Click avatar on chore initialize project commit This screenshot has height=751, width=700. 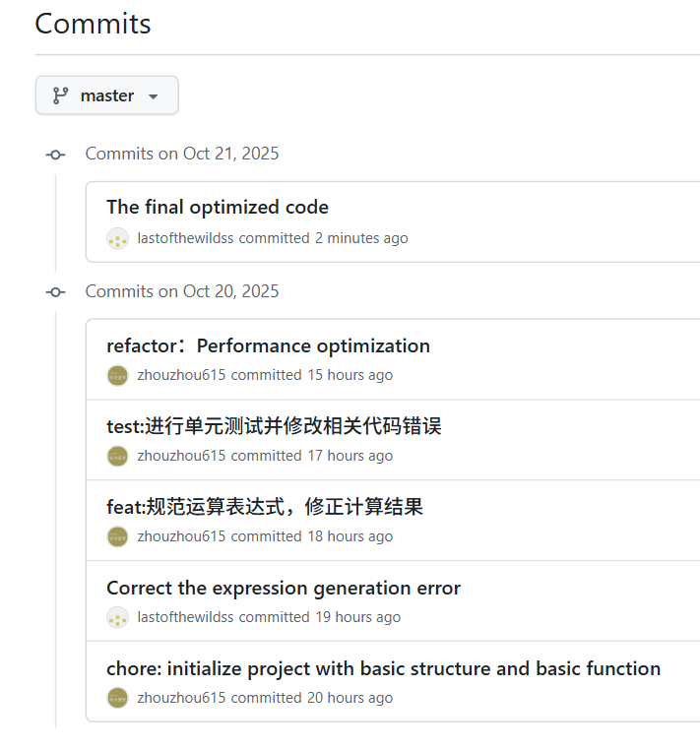[x=118, y=698]
